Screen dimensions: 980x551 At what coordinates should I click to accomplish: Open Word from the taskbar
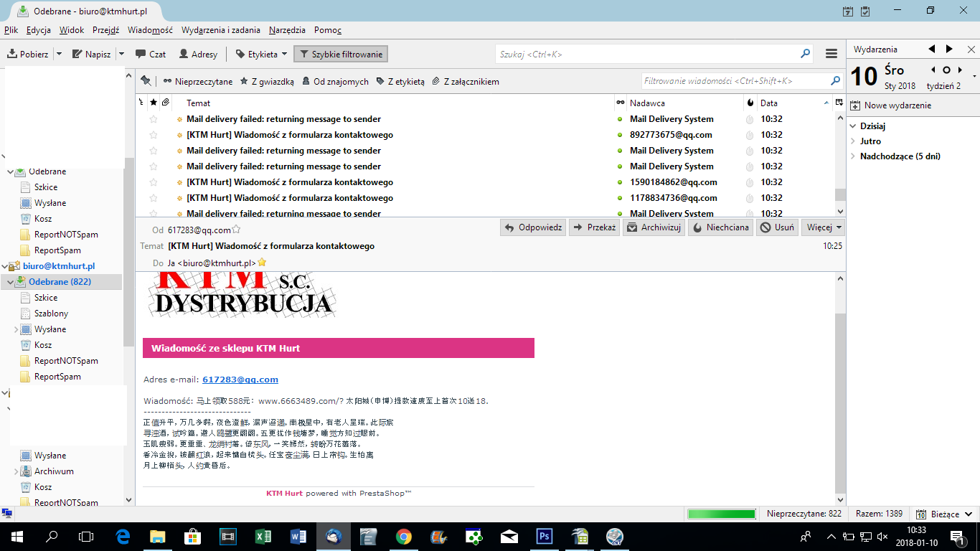click(x=298, y=535)
